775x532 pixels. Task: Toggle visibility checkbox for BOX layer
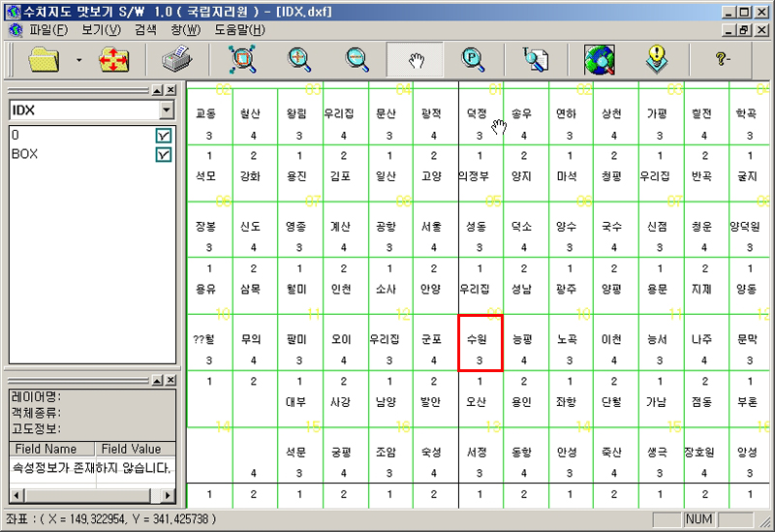click(164, 155)
